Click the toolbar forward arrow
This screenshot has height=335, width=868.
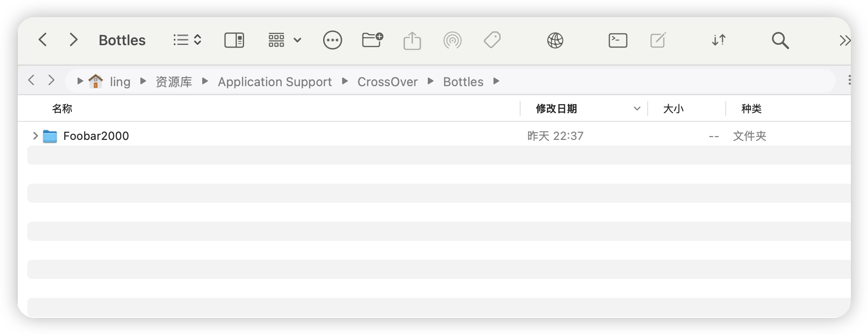click(x=73, y=39)
